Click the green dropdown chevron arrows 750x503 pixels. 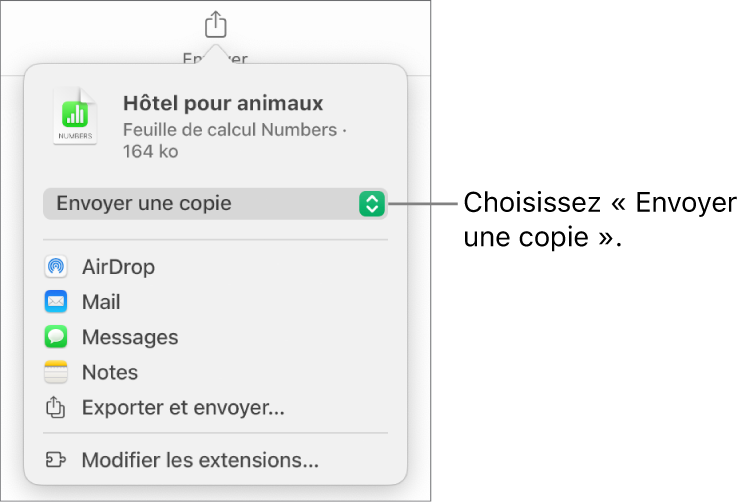pos(371,204)
